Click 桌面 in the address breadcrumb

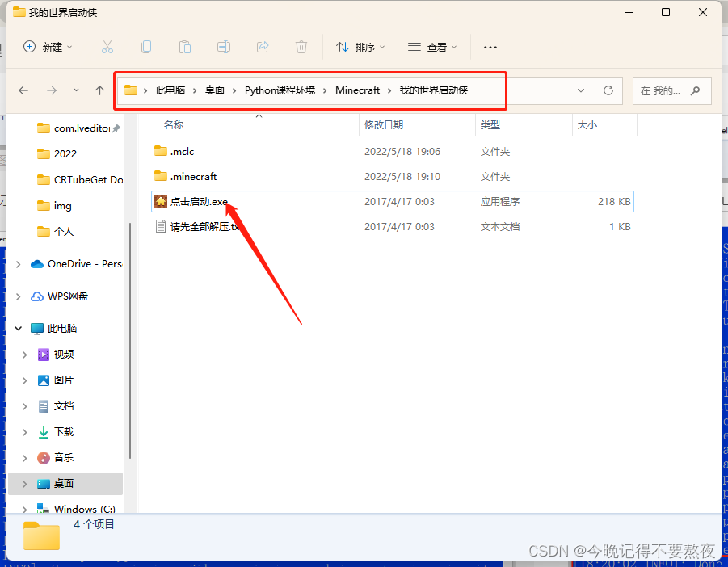click(215, 90)
